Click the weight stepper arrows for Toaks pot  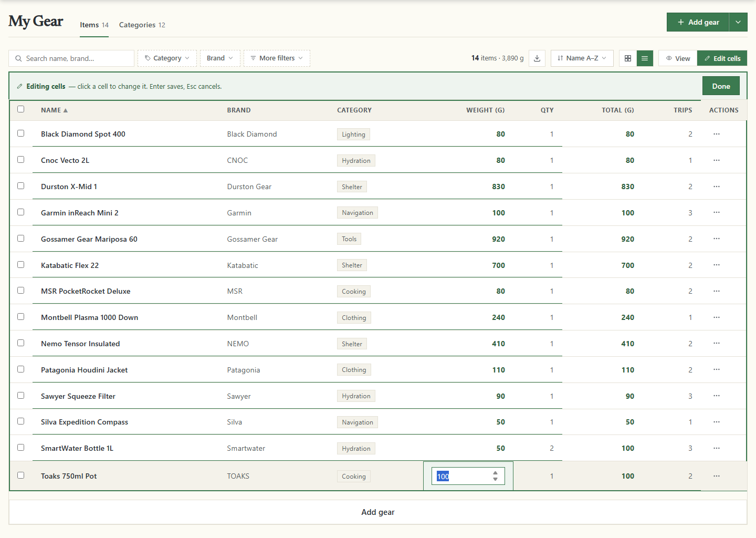point(495,476)
